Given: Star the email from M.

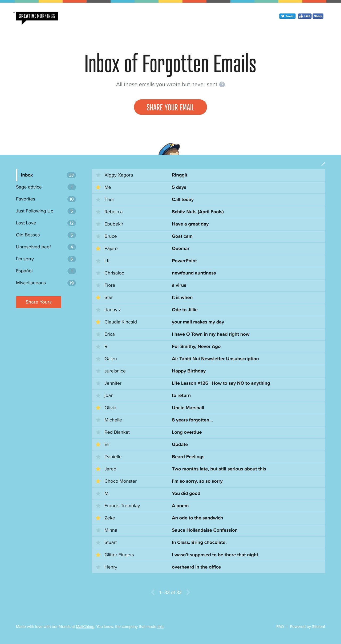Looking at the screenshot, I should (x=98, y=494).
